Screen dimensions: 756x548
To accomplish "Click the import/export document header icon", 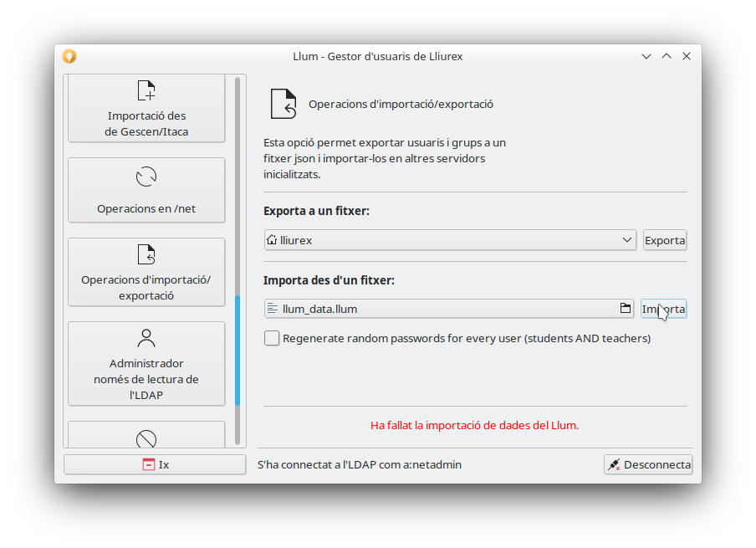I will 283,104.
